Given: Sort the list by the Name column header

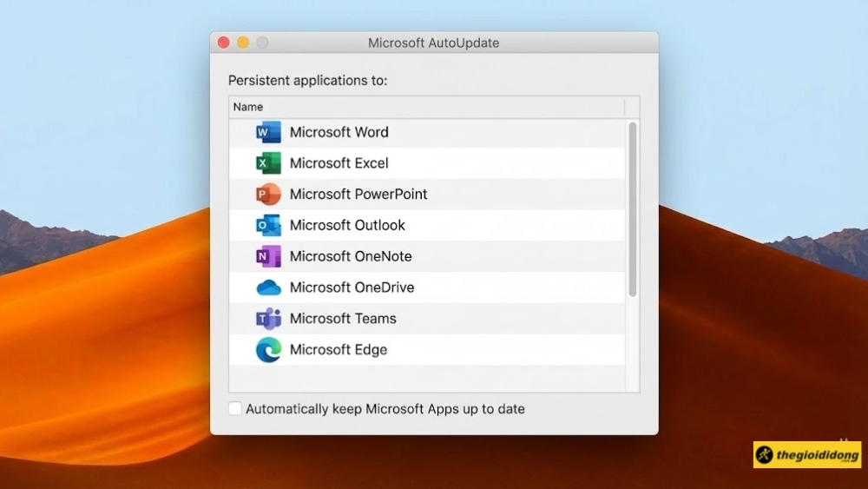Looking at the screenshot, I should coord(425,107).
